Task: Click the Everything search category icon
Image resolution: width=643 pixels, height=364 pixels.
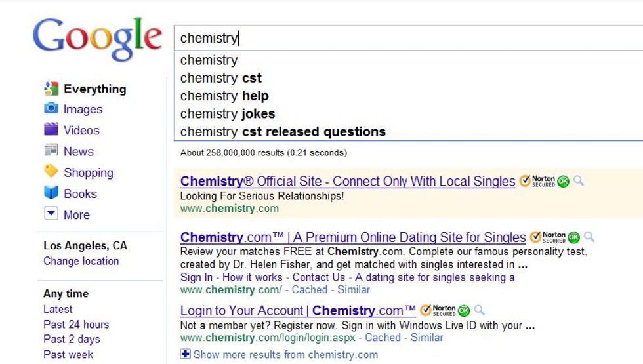Action: click(x=51, y=89)
